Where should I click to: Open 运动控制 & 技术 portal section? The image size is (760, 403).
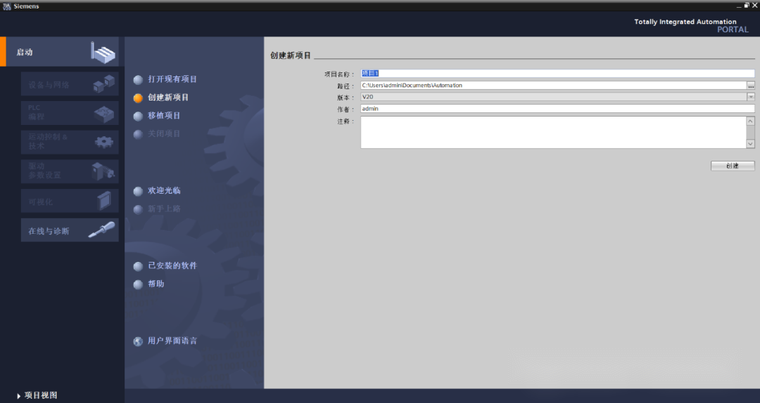[x=70, y=142]
